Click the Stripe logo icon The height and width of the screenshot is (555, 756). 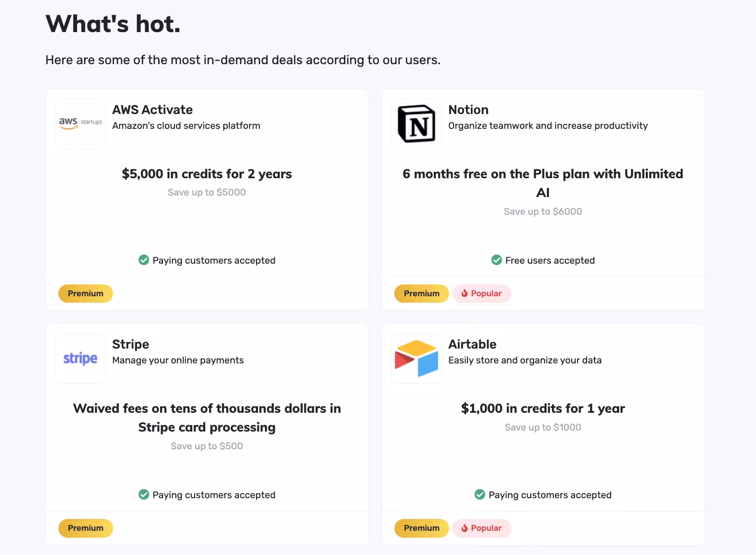point(81,358)
